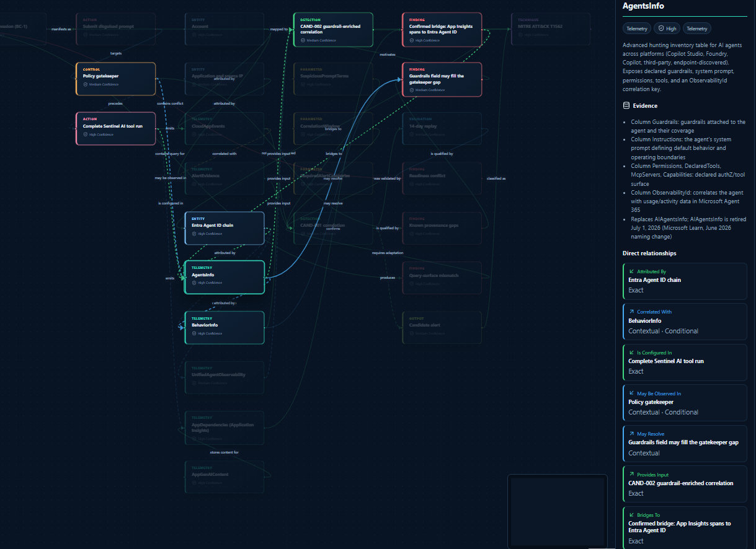Select the dimmed UnifiedAgentObservability node
Viewport: 756px width, 549px height.
(x=225, y=377)
